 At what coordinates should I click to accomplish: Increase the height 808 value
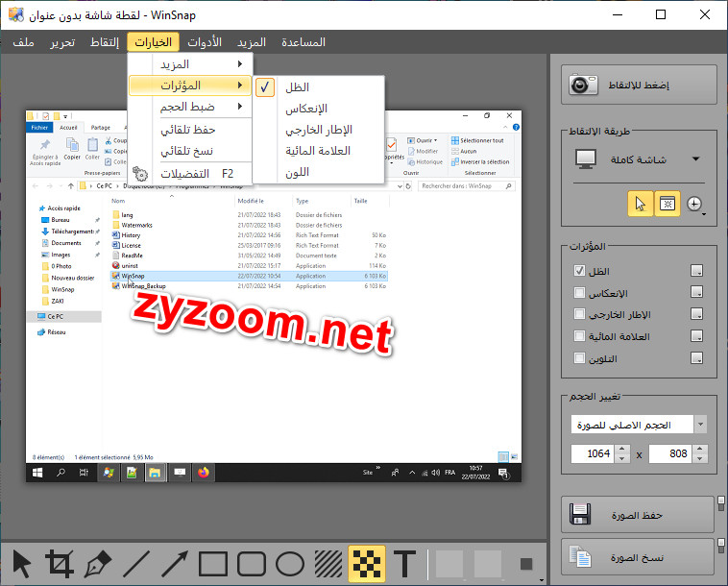point(700,449)
